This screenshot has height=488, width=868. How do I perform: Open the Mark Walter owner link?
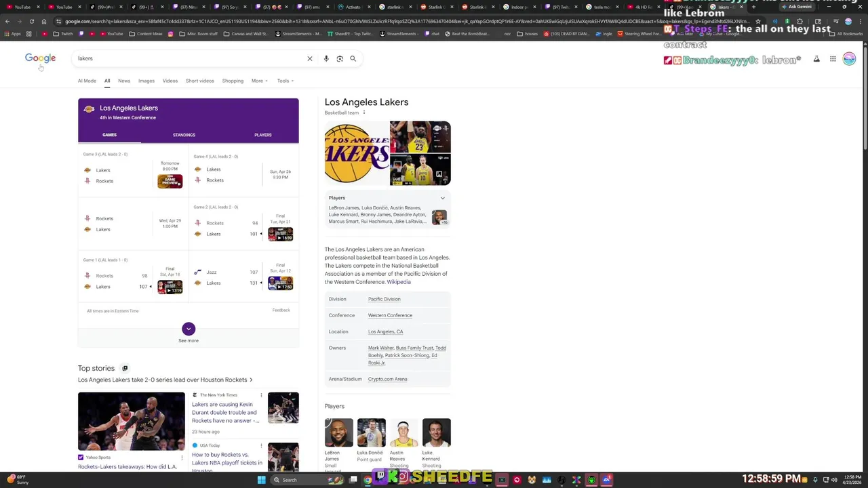click(x=380, y=348)
